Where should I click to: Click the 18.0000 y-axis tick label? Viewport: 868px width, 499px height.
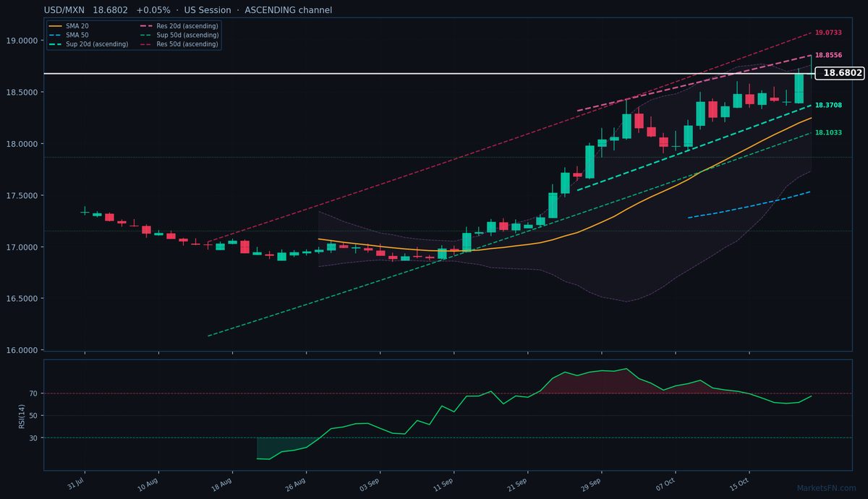(x=23, y=144)
